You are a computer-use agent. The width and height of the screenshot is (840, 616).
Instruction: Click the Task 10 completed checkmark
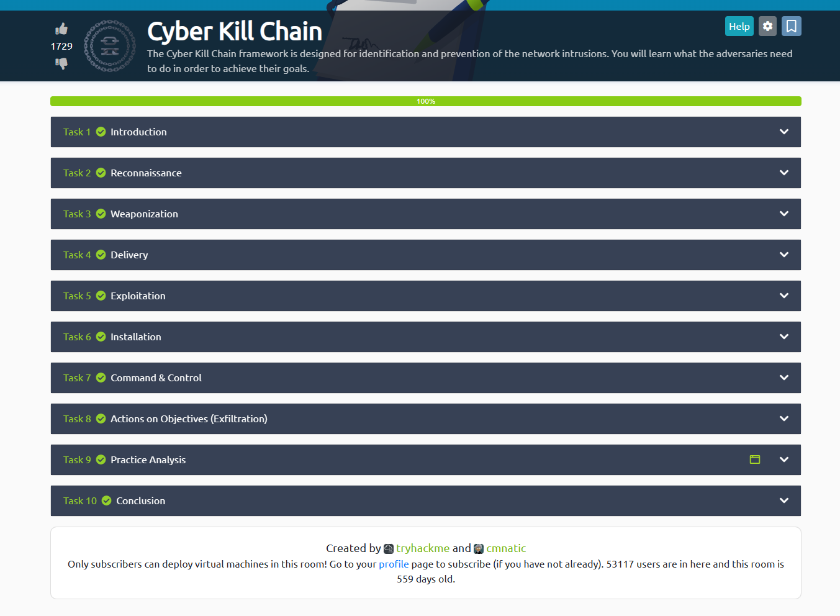tap(107, 500)
